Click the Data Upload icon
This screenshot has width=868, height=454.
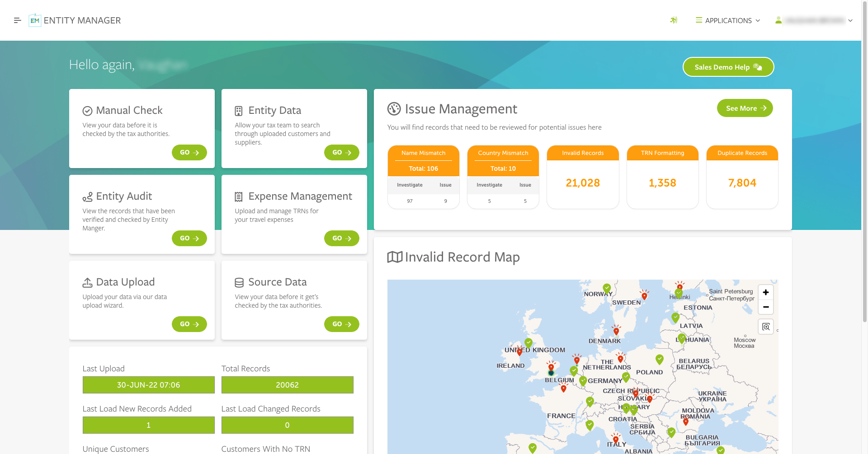pyautogui.click(x=88, y=282)
